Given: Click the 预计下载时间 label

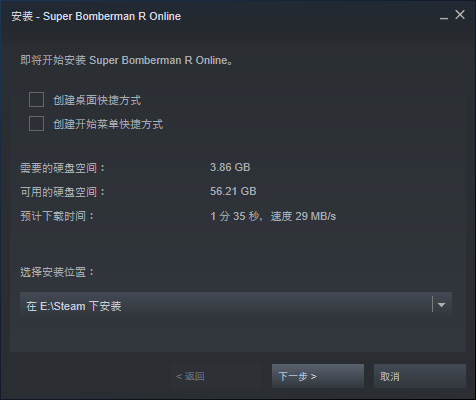Looking at the screenshot, I should coord(57,216).
